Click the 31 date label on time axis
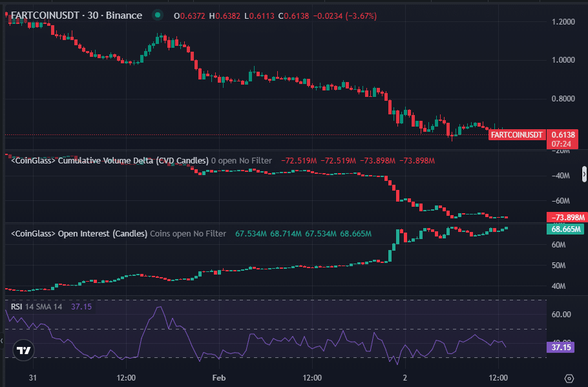 (x=32, y=377)
